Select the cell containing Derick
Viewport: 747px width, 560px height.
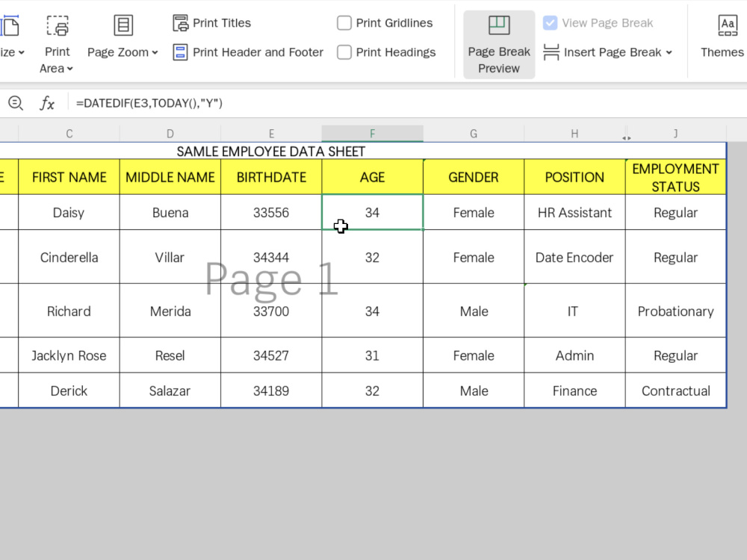point(69,391)
